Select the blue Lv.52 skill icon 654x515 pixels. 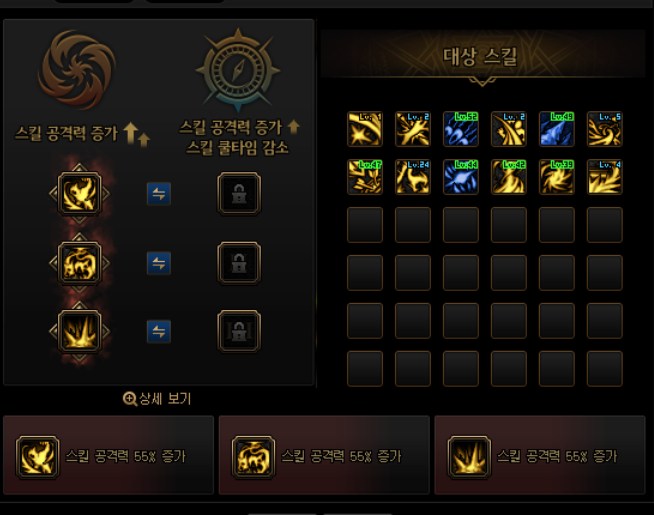pos(460,129)
